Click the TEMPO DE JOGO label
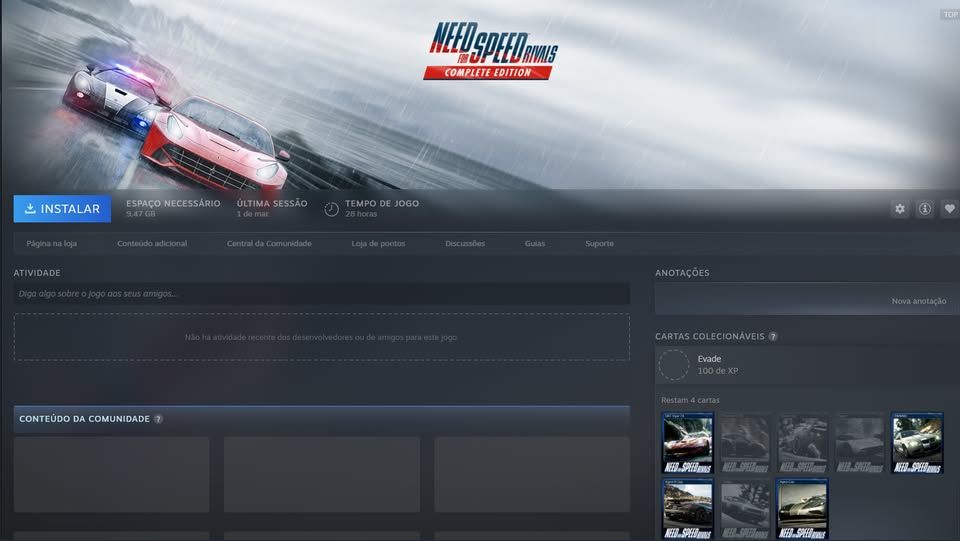 [382, 204]
